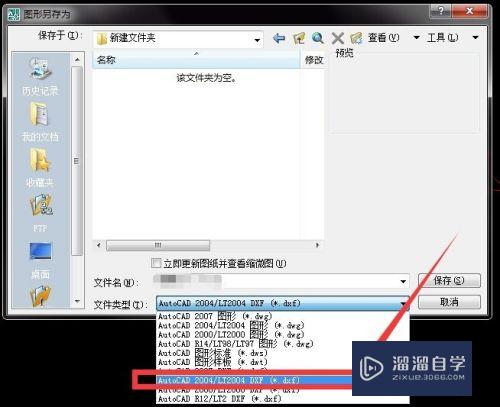Open 收藏夹 in the places sidebar
This screenshot has height=407, width=500.
40,168
